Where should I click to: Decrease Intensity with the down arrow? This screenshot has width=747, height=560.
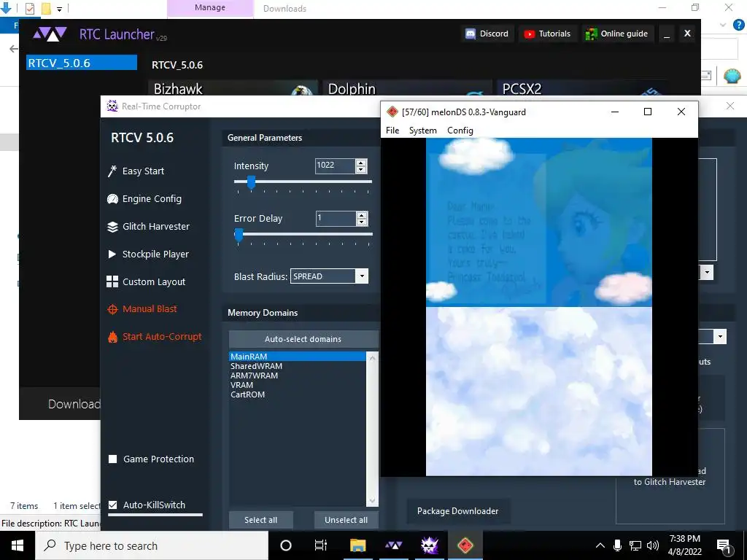(x=361, y=169)
